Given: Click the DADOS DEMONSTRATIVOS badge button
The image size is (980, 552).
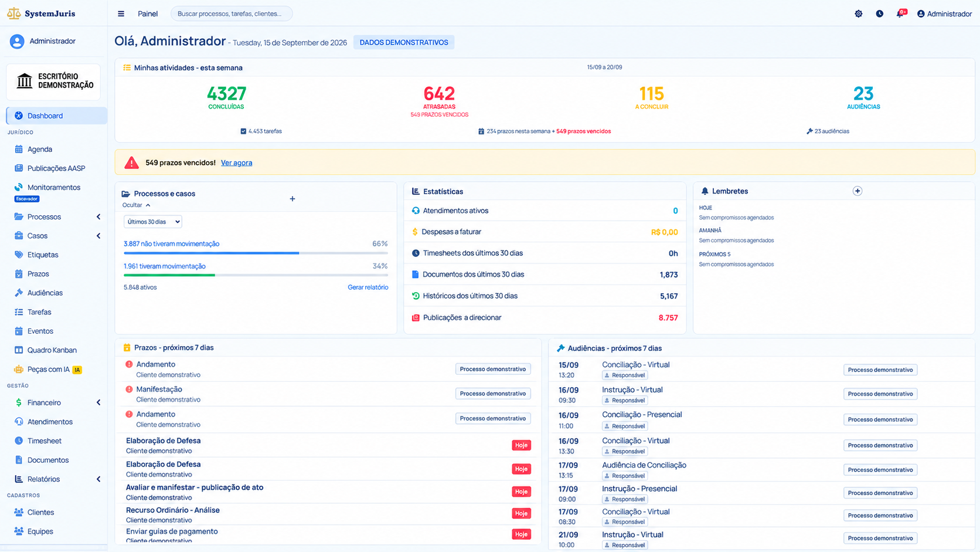Looking at the screenshot, I should pos(404,42).
